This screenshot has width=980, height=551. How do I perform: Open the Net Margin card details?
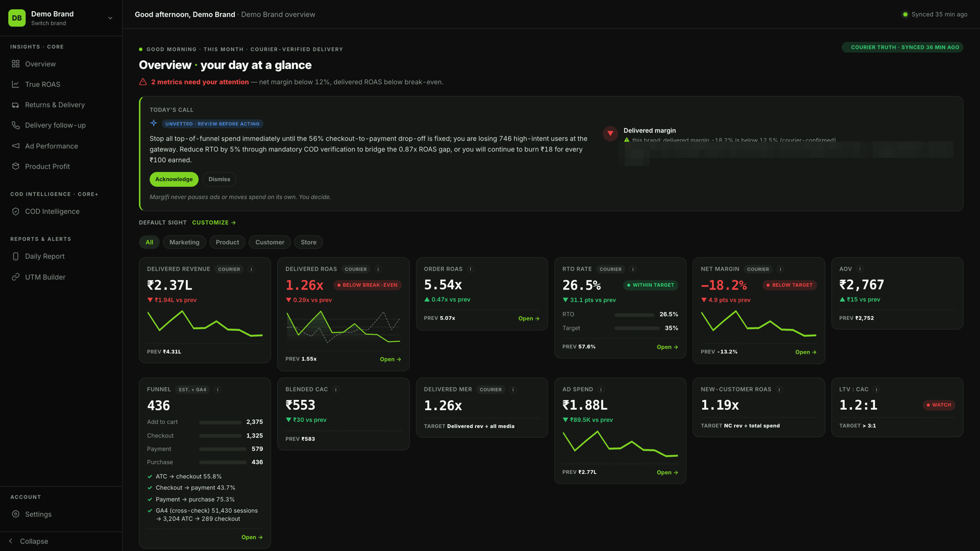[x=805, y=353]
